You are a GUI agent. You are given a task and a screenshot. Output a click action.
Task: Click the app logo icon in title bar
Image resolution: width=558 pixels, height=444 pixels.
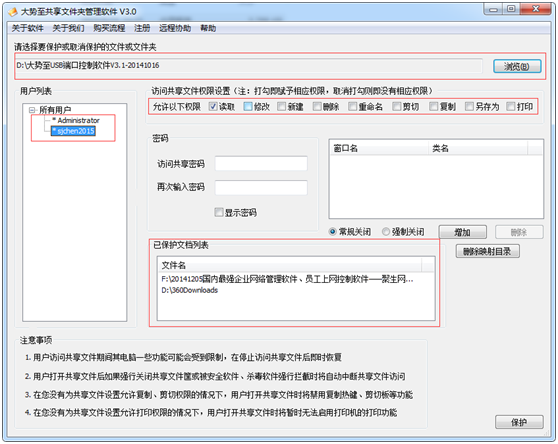(x=13, y=12)
